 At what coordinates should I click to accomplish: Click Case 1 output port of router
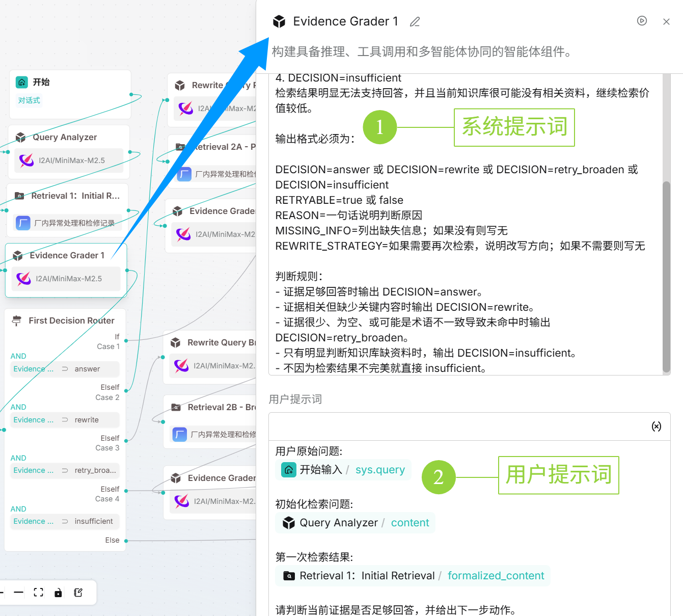(x=126, y=340)
